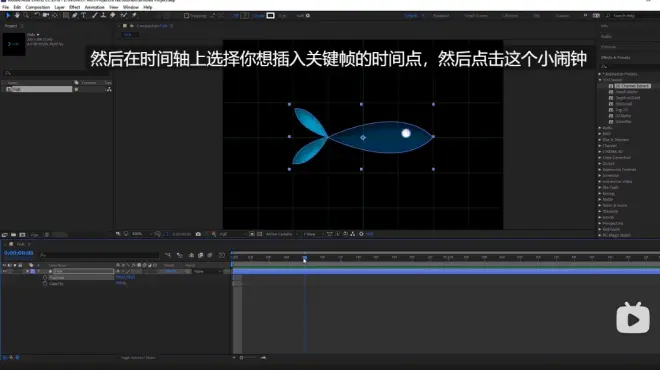Take a snapshot with camera icon
The image size is (660, 370).
pos(198,234)
